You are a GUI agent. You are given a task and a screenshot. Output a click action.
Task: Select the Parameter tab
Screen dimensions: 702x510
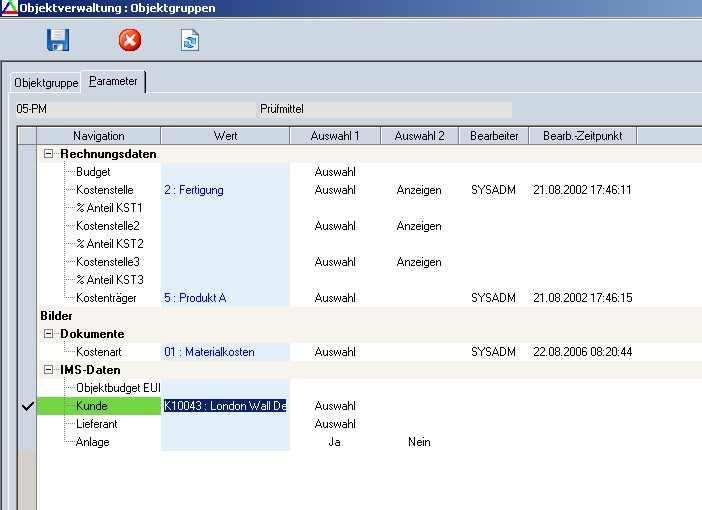pos(113,81)
